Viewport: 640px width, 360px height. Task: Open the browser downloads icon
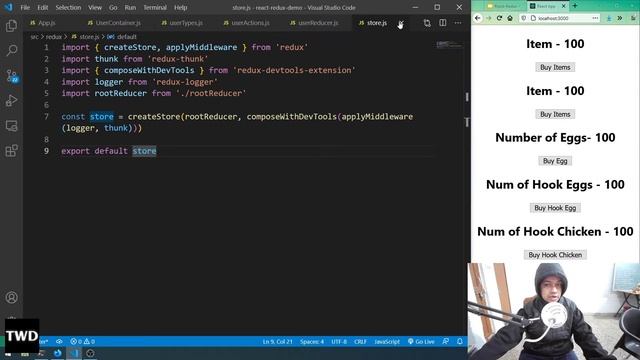pos(609,18)
